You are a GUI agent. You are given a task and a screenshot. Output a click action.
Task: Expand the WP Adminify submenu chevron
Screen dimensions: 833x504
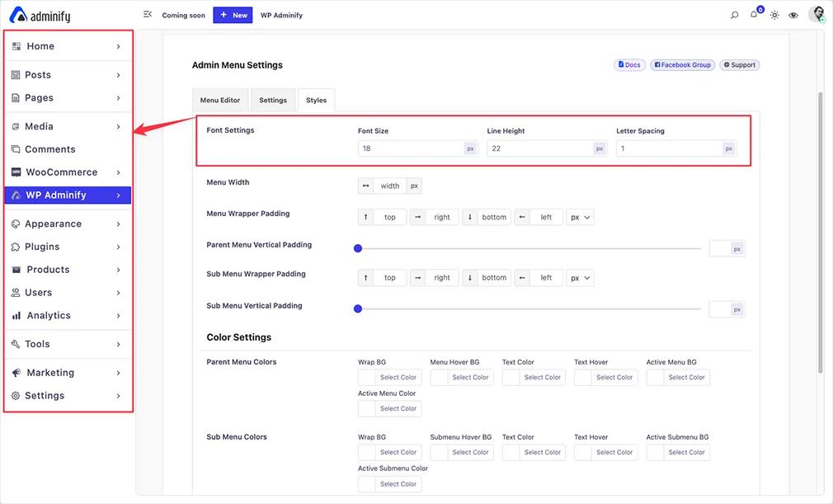point(119,195)
